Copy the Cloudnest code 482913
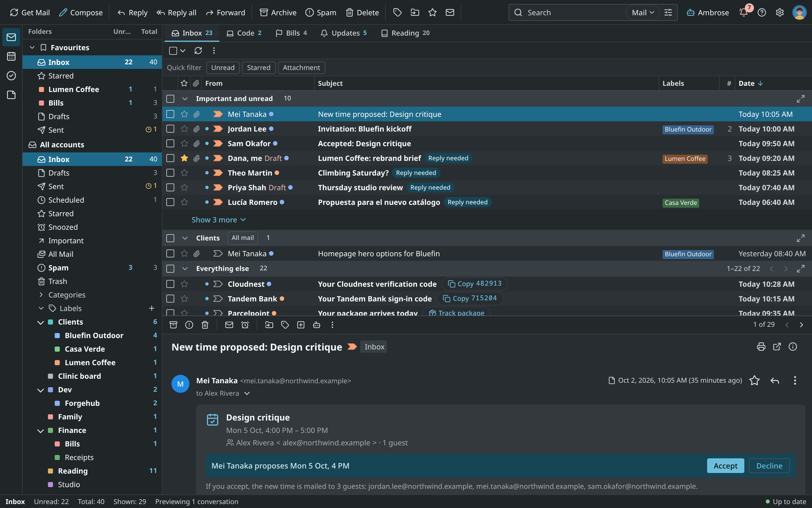 pyautogui.click(x=475, y=284)
